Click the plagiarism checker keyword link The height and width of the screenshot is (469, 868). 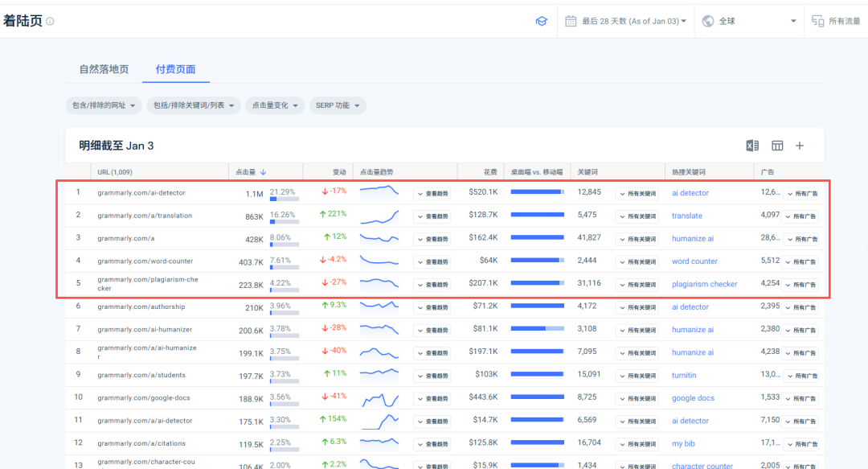pos(704,284)
